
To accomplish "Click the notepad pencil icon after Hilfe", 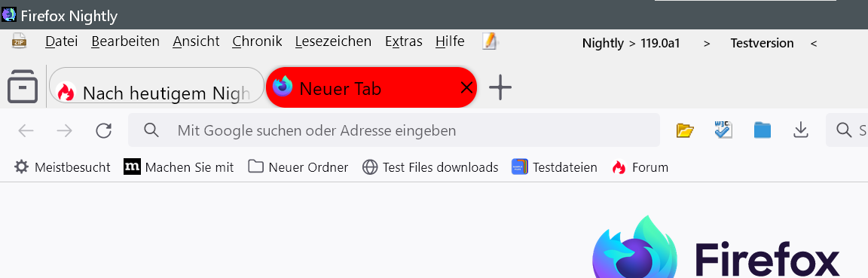I will pos(489,41).
